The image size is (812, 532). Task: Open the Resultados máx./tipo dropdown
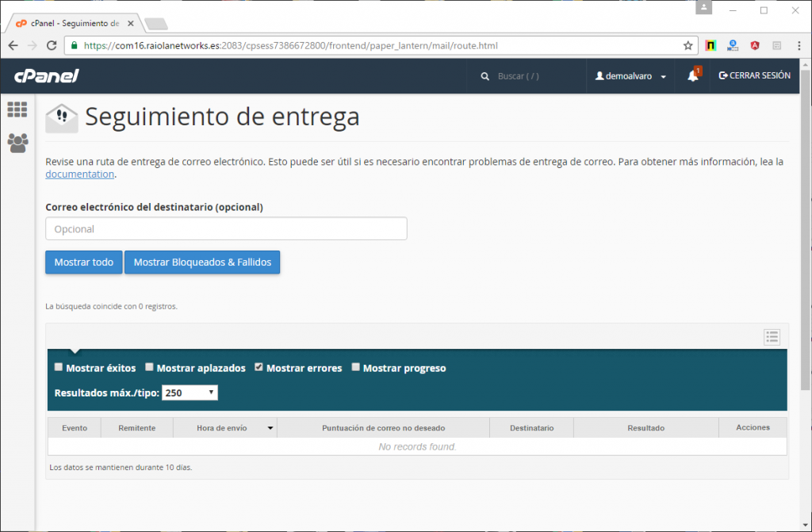(190, 392)
